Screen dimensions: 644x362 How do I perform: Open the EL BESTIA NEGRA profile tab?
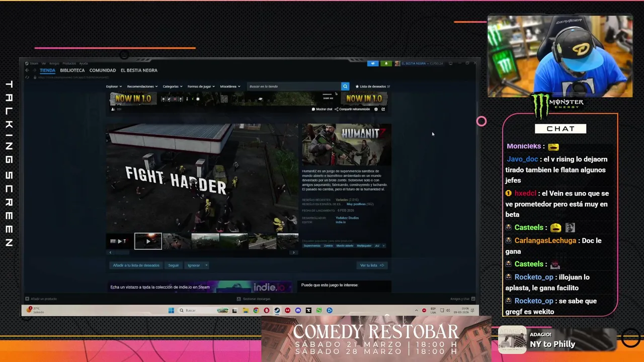(139, 70)
